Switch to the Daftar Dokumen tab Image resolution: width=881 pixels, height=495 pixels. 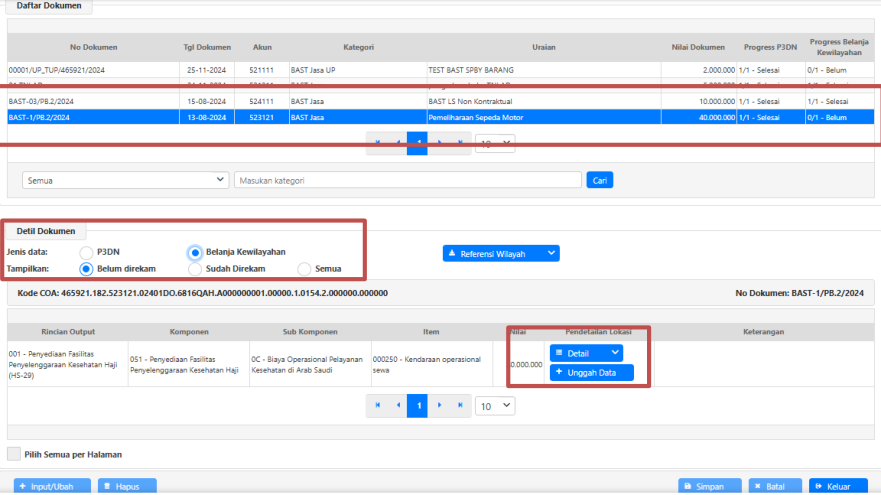click(50, 6)
